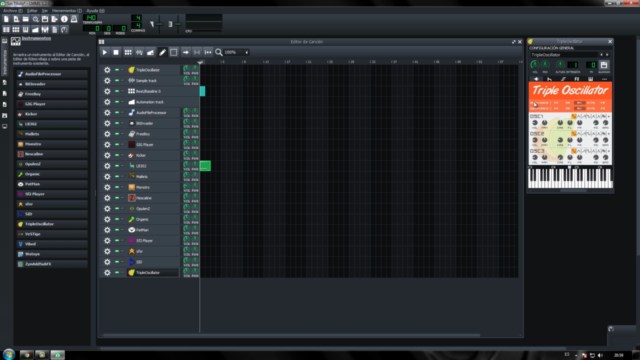The image size is (640, 360).
Task: Open Archivo menu
Action: pos(12,11)
